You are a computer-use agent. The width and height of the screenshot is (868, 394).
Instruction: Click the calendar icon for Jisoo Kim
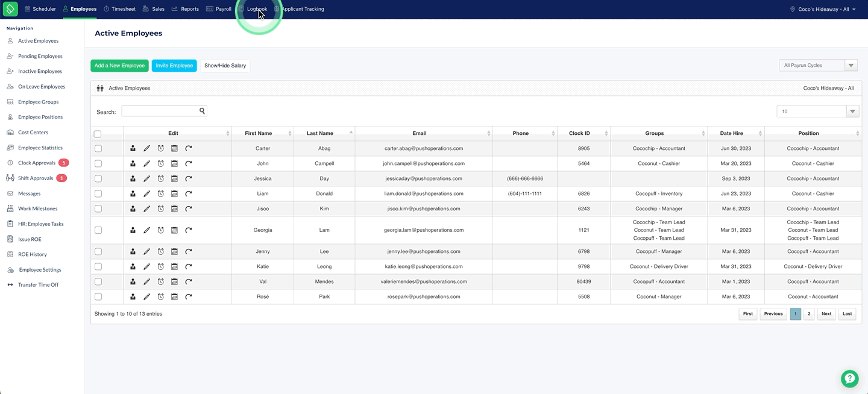(x=174, y=208)
